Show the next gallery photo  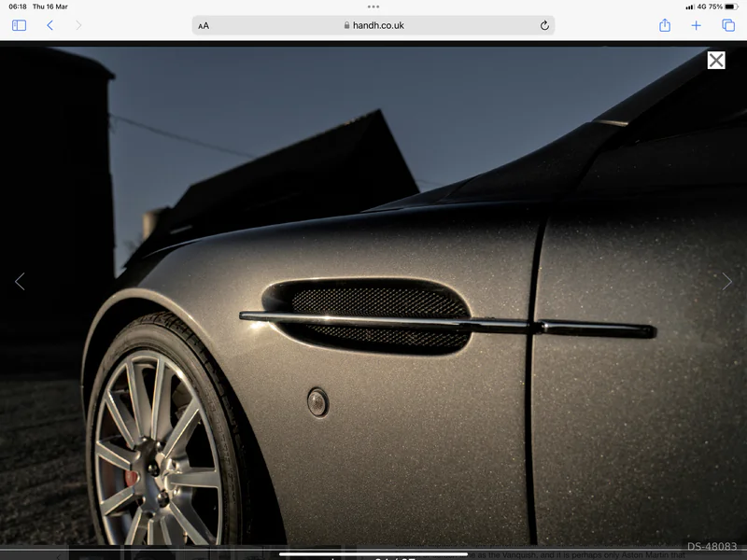[x=727, y=282]
